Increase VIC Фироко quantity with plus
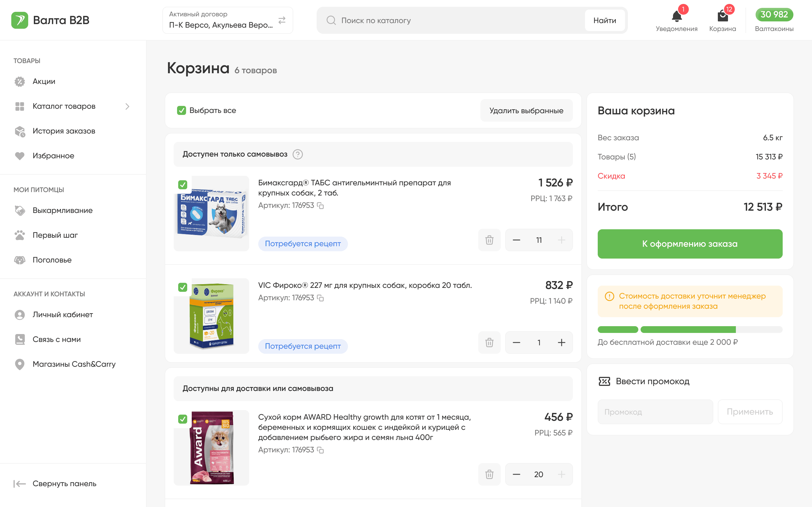 561,343
